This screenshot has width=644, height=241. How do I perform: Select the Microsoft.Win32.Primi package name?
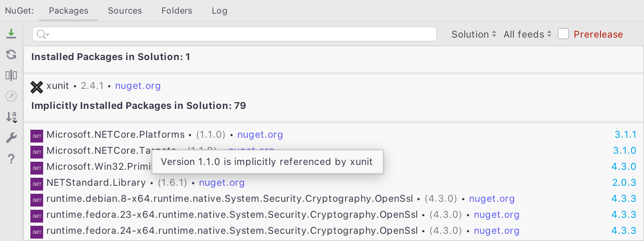coord(99,167)
